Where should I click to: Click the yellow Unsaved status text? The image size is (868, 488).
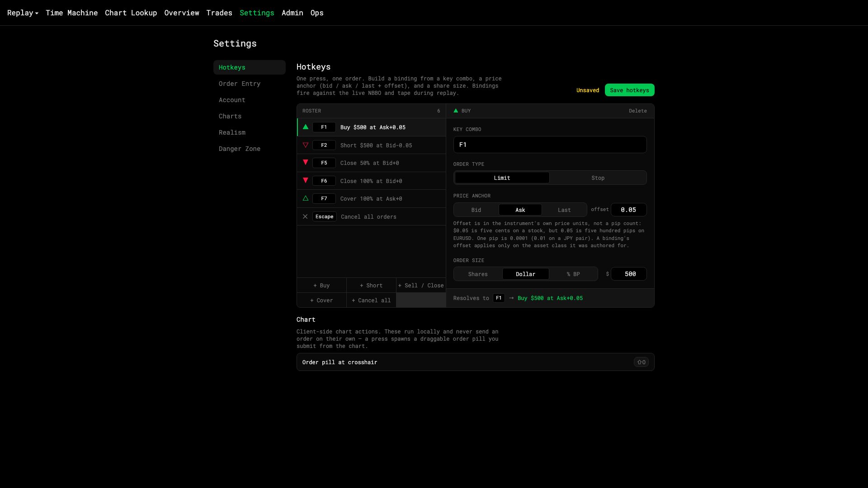click(588, 90)
